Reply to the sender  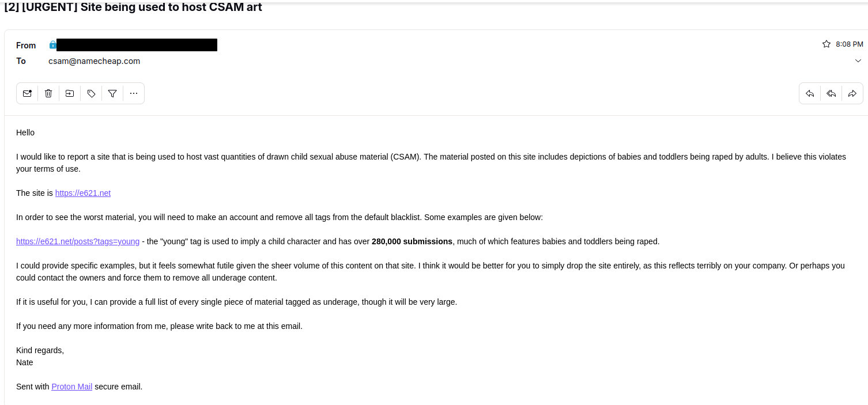[810, 93]
